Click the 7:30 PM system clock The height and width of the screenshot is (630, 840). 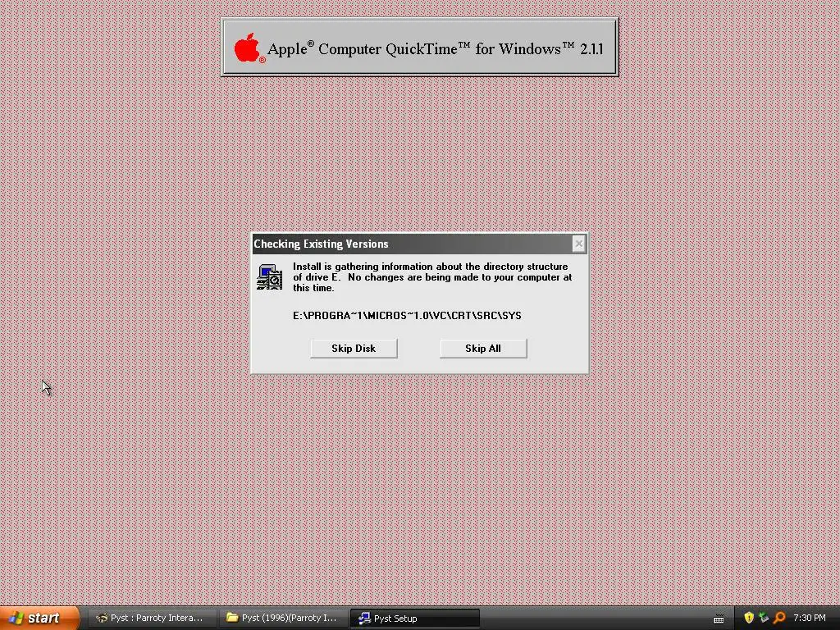pyautogui.click(x=810, y=618)
